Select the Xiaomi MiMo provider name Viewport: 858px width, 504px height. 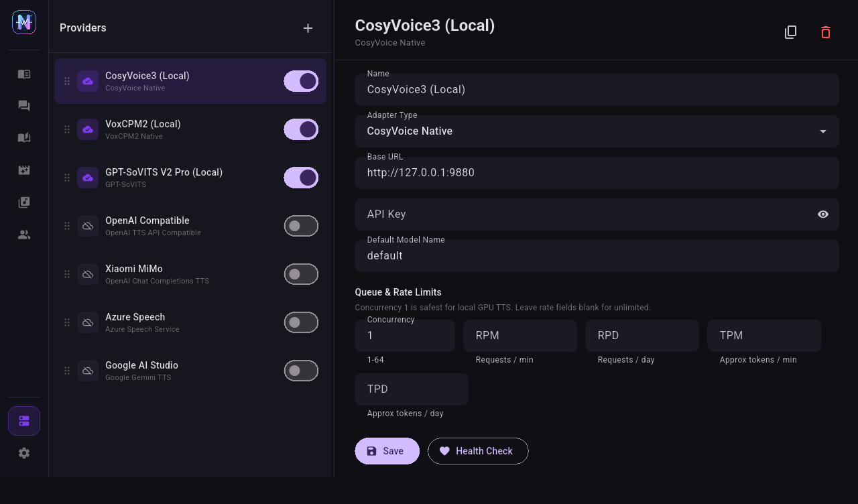click(x=134, y=269)
